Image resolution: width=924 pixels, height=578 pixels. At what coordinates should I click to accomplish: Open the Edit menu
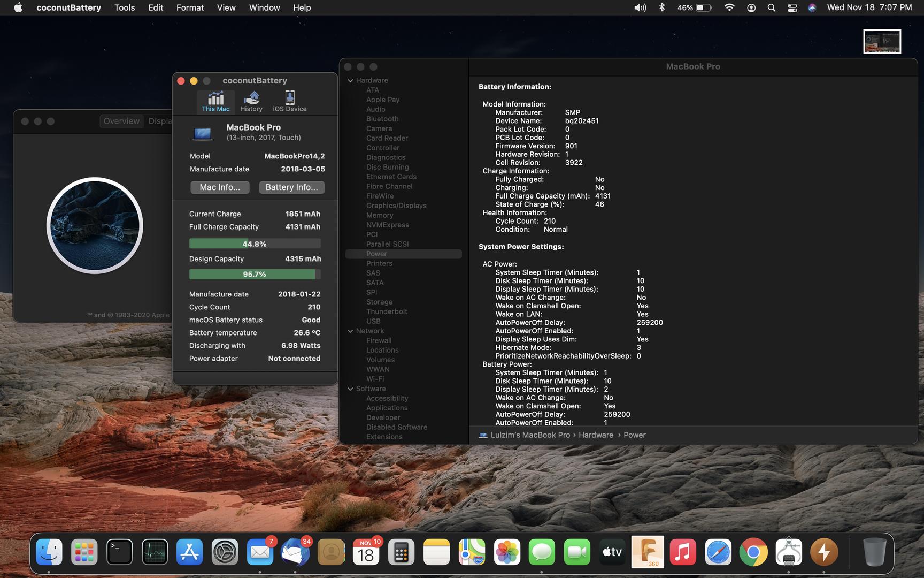click(156, 7)
